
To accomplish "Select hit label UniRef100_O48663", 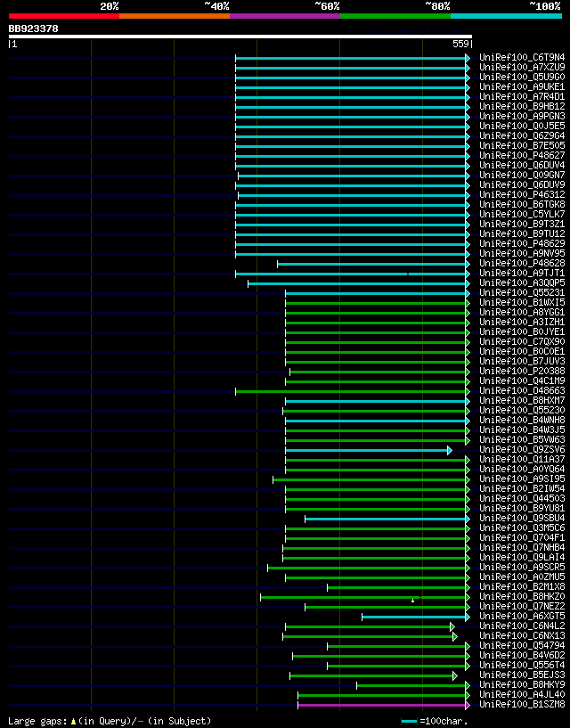I will coord(522,390).
